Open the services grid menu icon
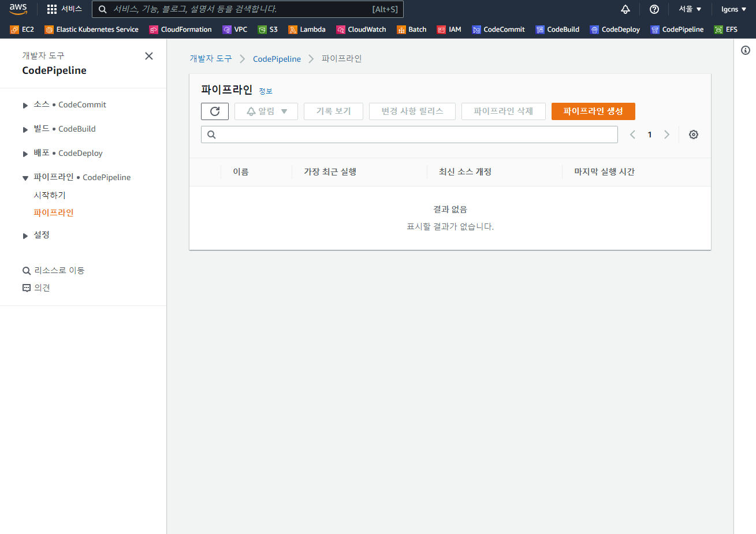Image resolution: width=756 pixels, height=534 pixels. 52,9
